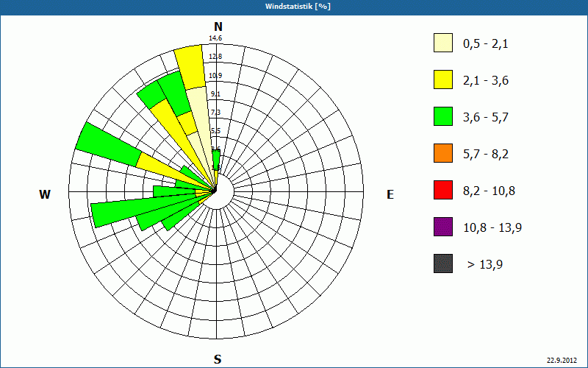This screenshot has height=368, width=588.
Task: Click the orange 5,7 - 8,2 legend swatch
Action: [443, 153]
